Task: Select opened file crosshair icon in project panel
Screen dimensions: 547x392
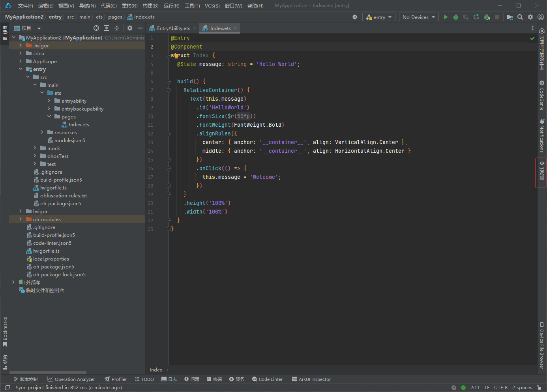Action: (x=96, y=28)
